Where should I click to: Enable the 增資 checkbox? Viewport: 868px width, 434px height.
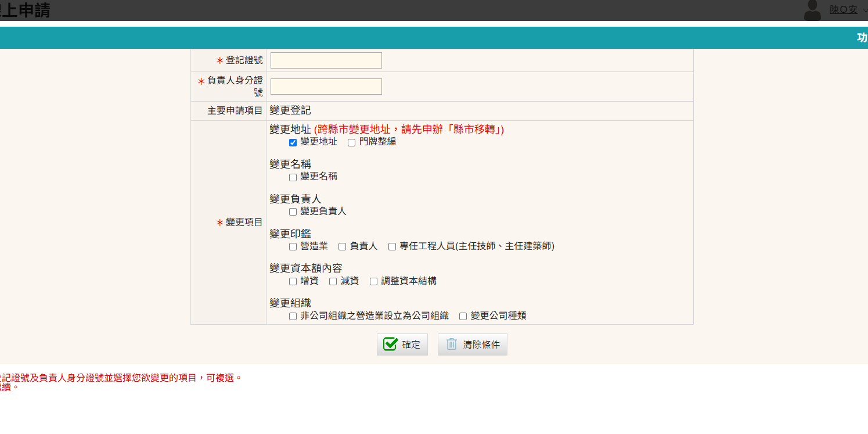(x=293, y=282)
